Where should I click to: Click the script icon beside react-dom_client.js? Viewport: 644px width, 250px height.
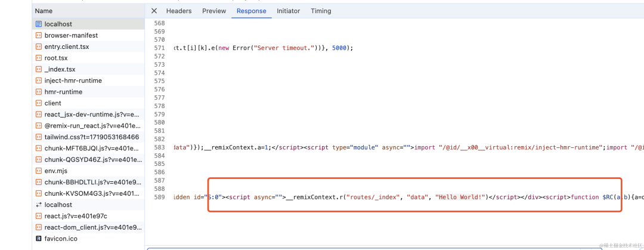(39, 227)
